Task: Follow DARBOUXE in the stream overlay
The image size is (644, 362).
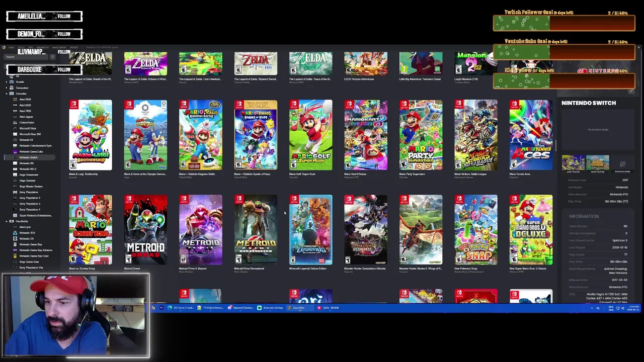Action: pyautogui.click(x=64, y=69)
